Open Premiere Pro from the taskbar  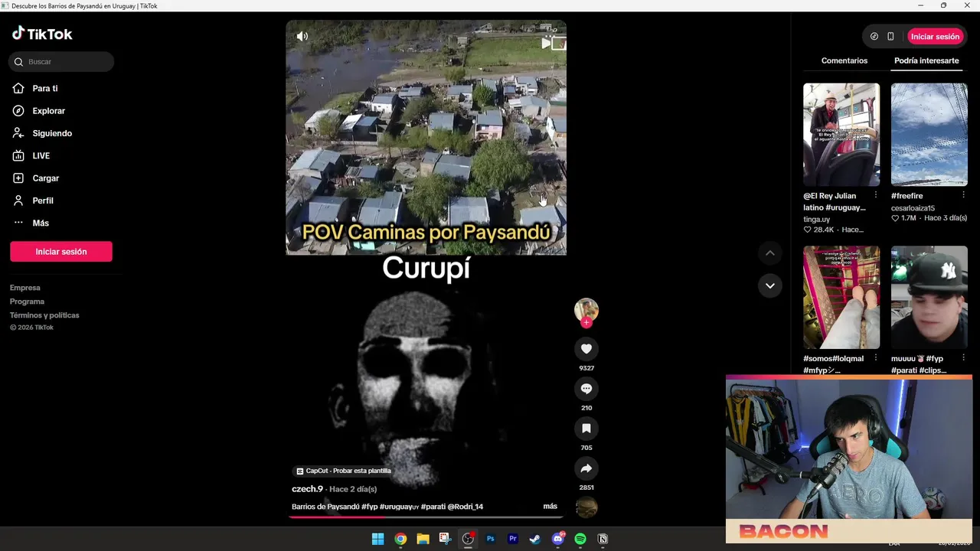click(x=513, y=539)
